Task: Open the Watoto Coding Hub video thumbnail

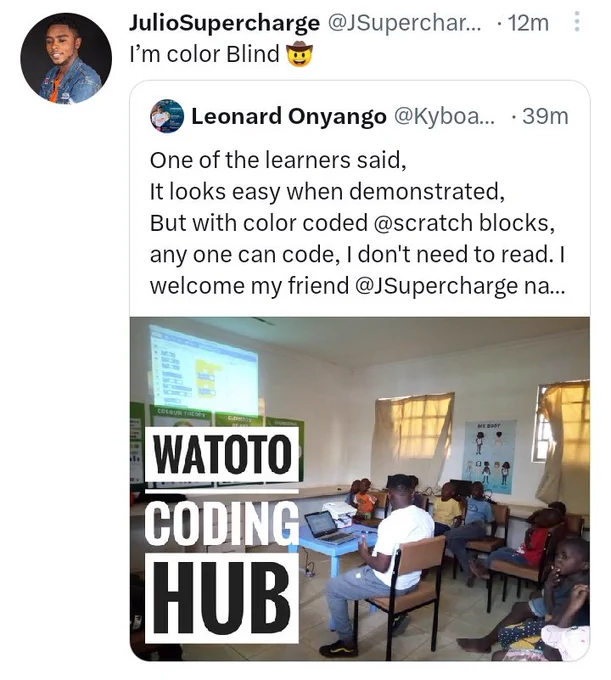Action: (360, 489)
